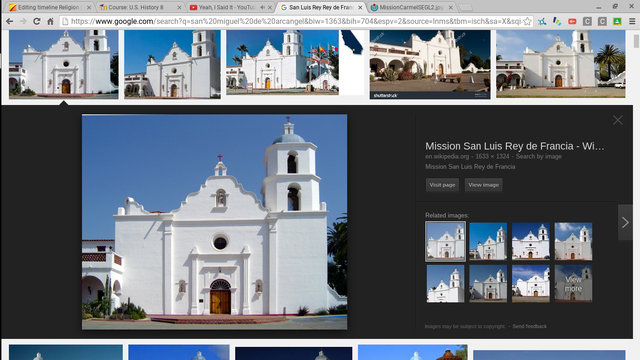640x360 pixels.
Task: Click the Mission San Luis Rey de Francia caption
Action: click(470, 167)
